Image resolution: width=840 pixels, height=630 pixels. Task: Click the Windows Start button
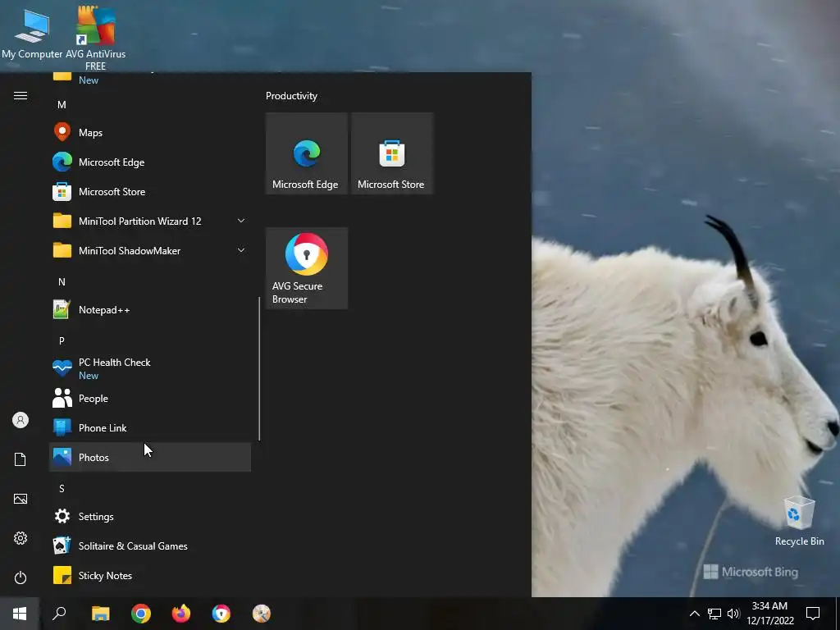point(20,614)
